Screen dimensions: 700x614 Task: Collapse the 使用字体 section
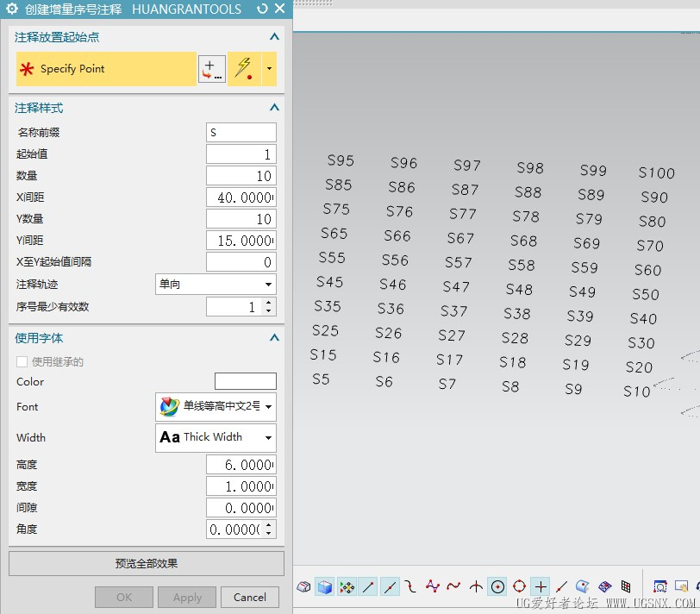[274, 338]
